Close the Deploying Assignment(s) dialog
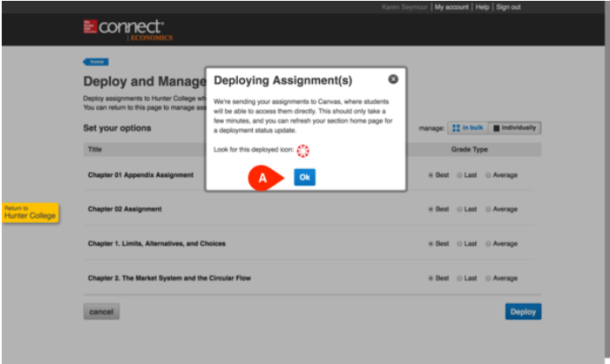This screenshot has width=610, height=364. (393, 79)
